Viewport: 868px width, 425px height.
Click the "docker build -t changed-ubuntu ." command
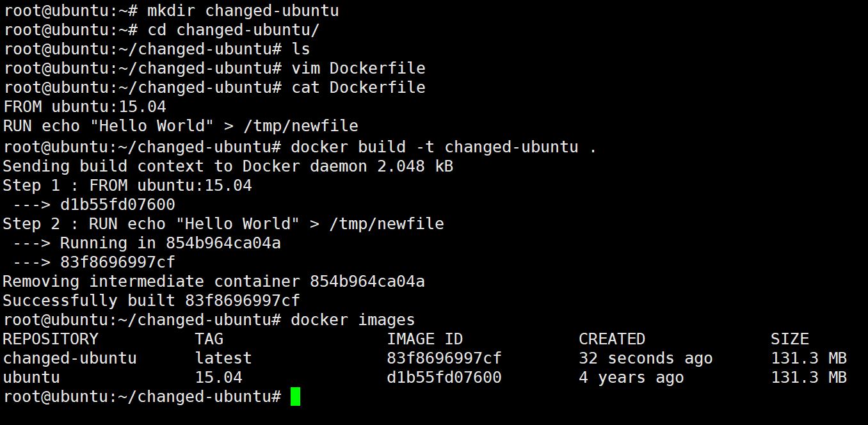point(444,147)
